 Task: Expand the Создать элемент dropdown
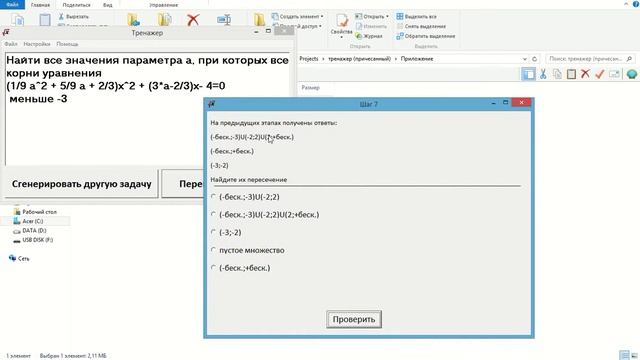coord(322,16)
